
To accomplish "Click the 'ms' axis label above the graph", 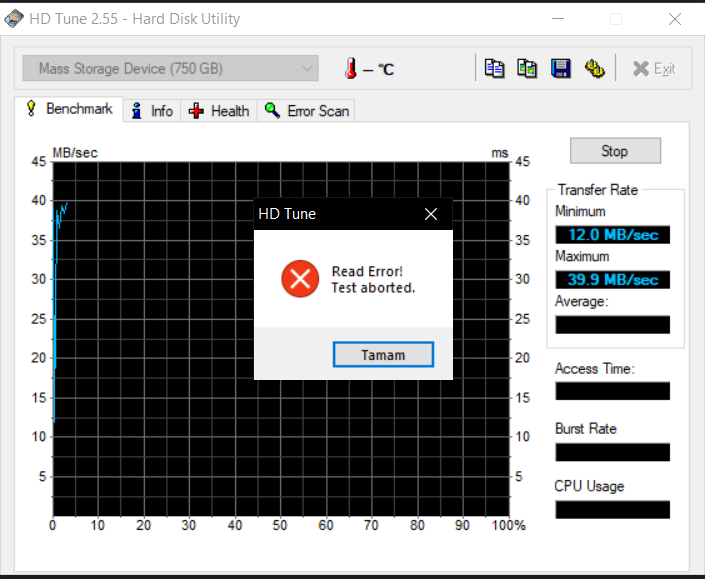I will [500, 153].
